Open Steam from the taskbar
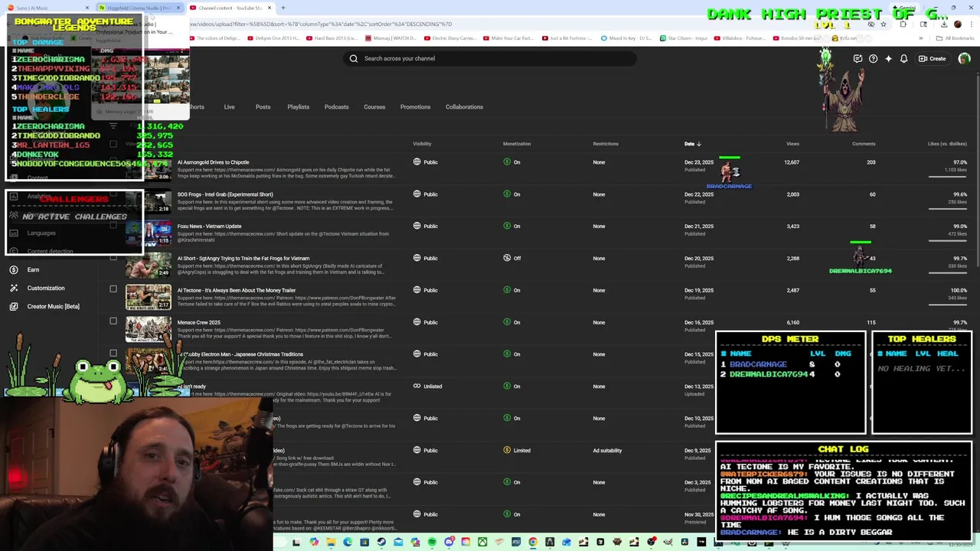The height and width of the screenshot is (551, 980). pos(381,543)
